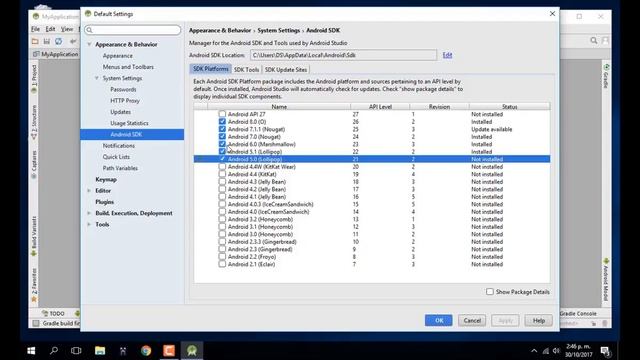The height and width of the screenshot is (360, 640).
Task: Select Usage Statistics settings item
Action: click(129, 123)
